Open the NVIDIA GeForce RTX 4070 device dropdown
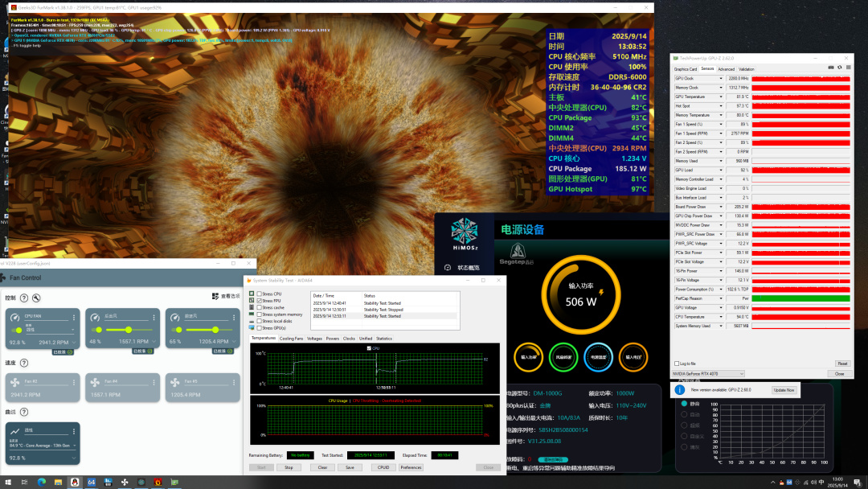 point(709,374)
